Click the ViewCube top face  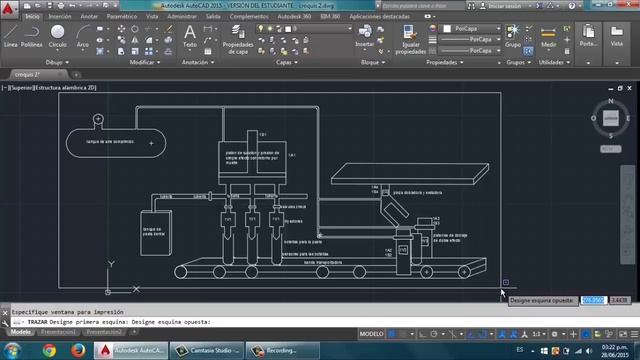pyautogui.click(x=611, y=118)
